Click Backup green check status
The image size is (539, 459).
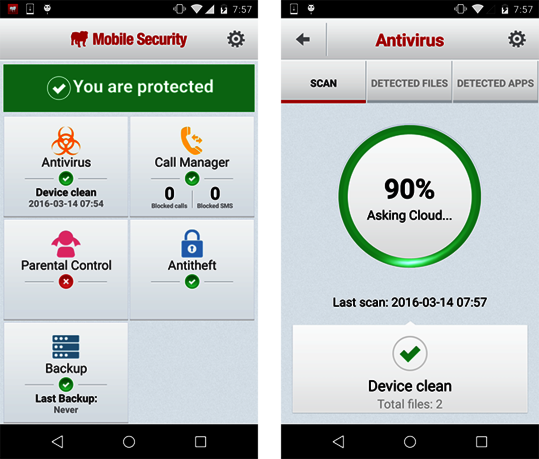(x=66, y=384)
